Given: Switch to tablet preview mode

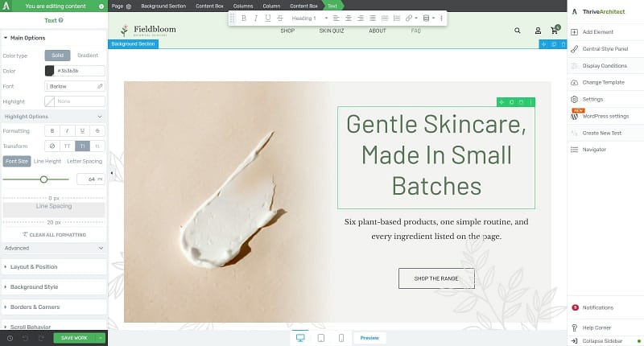Looking at the screenshot, I should click(x=321, y=338).
